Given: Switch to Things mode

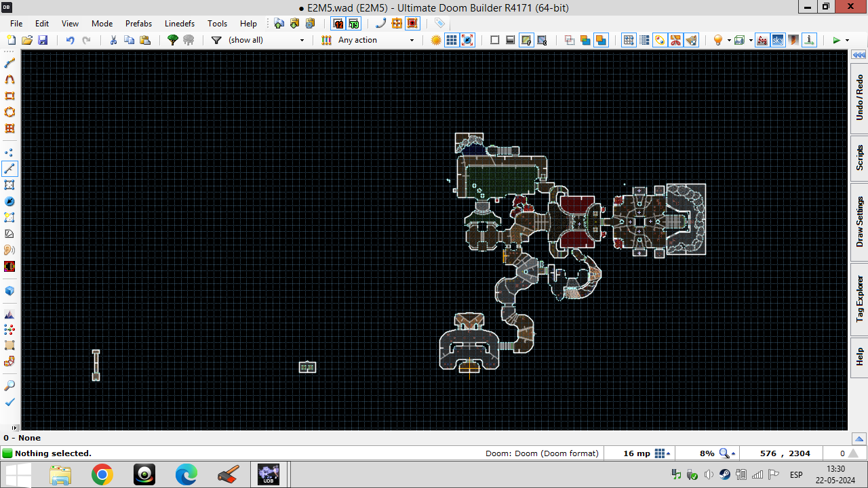Looking at the screenshot, I should click(x=9, y=201).
